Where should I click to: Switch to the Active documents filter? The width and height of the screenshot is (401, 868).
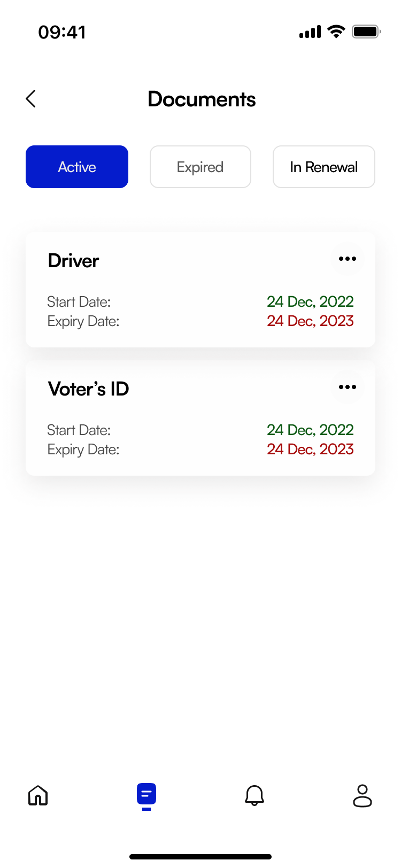77,167
